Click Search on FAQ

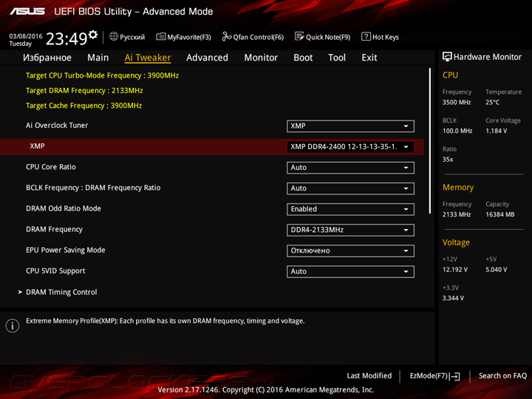(503, 375)
